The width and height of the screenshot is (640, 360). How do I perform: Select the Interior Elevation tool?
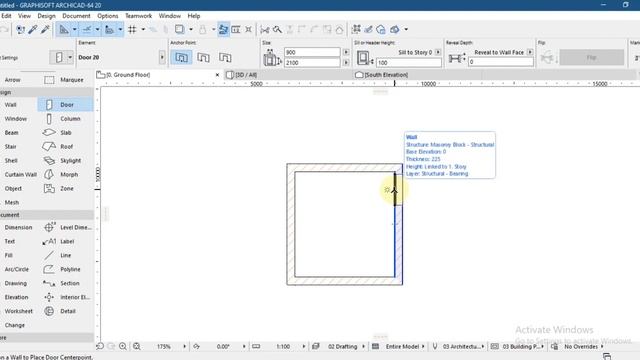pyautogui.click(x=65, y=297)
